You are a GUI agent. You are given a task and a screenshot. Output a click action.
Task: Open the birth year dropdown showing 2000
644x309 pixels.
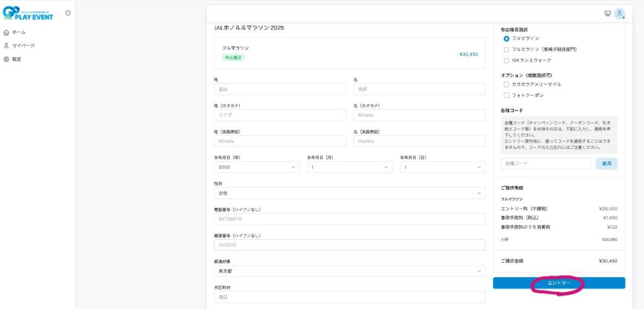coord(257,168)
